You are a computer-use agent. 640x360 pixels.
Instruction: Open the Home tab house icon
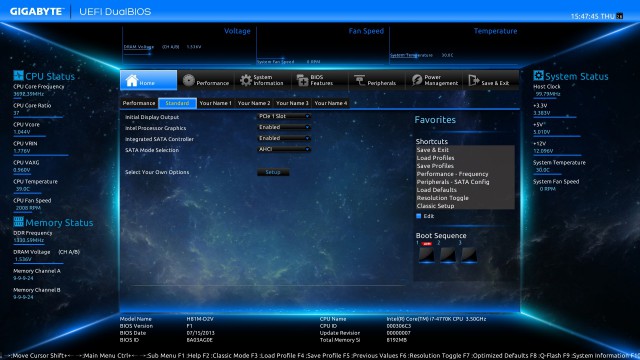(x=132, y=80)
